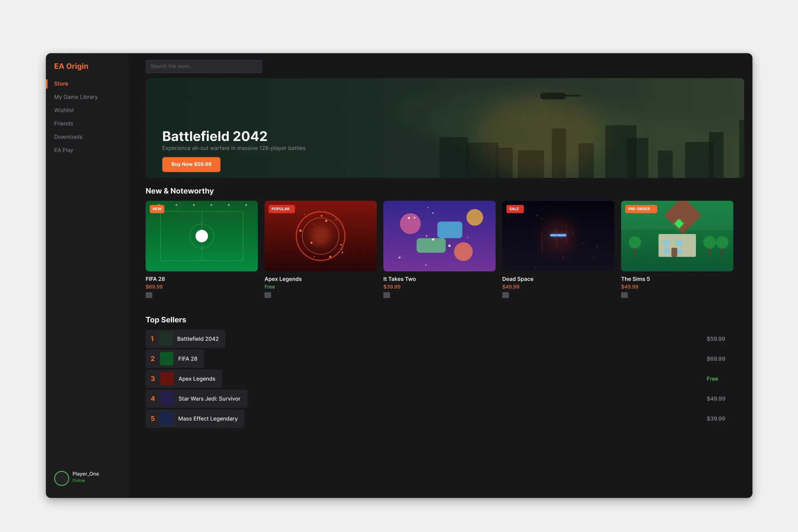Click the Online status label

point(78,481)
